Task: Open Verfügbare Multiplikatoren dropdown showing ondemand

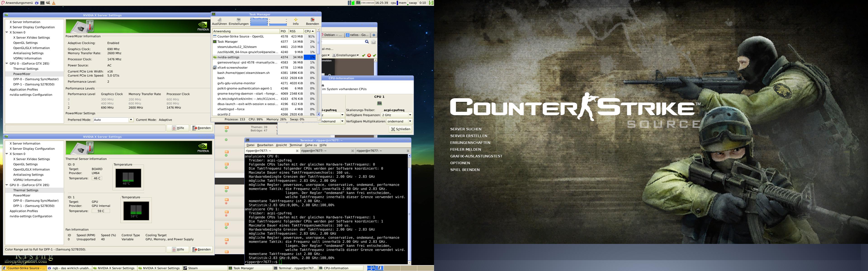Action: tap(399, 121)
